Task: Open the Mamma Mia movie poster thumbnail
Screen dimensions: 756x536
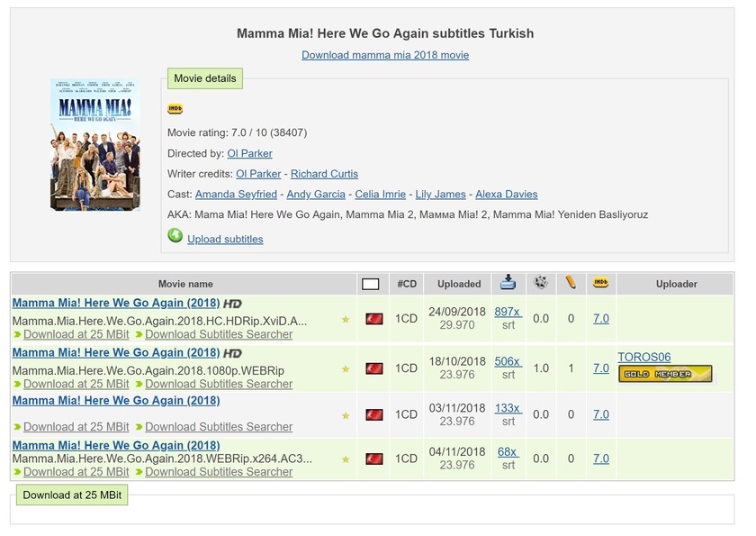Action: (97, 147)
